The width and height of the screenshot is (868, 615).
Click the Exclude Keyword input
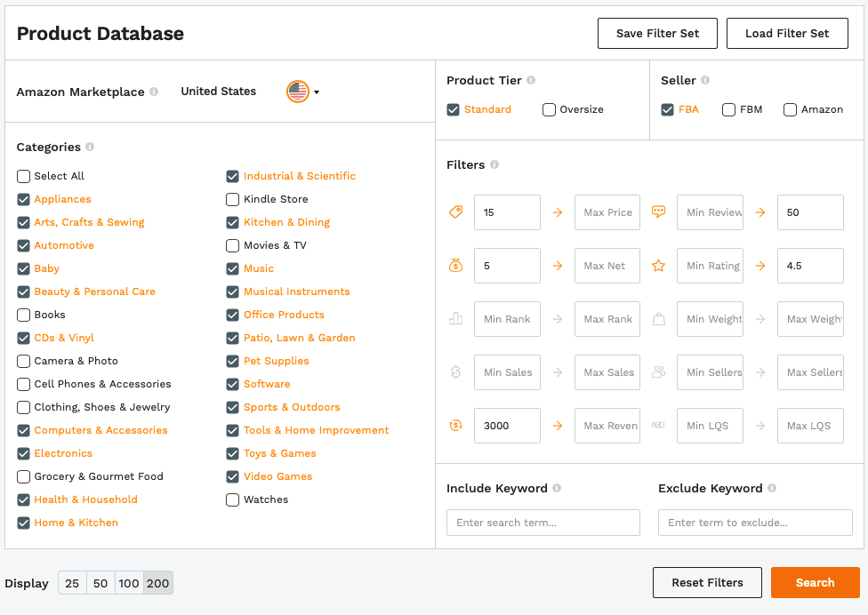click(755, 523)
